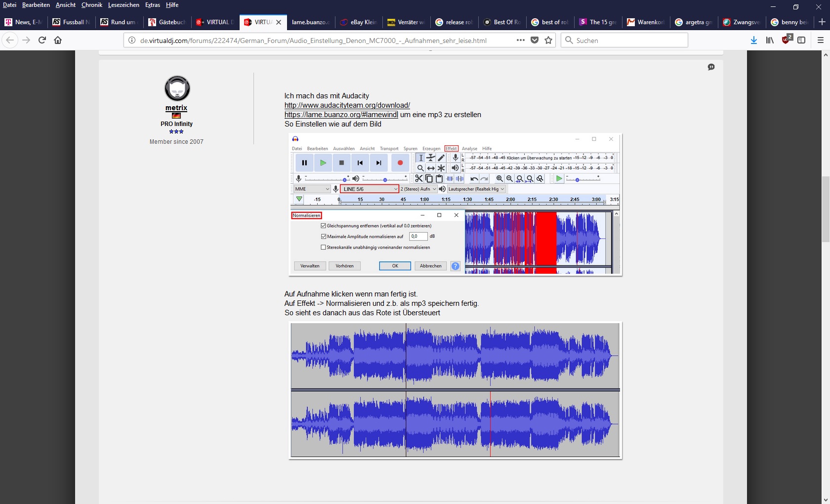Viewport: 830px width, 504px height.
Task: Restore down the Firefox window
Action: click(796, 7)
